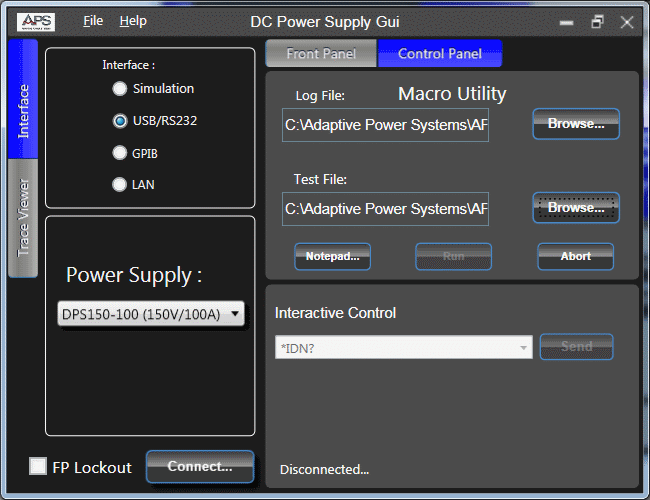
Task: Select the Simulation interface option
Action: [120, 89]
